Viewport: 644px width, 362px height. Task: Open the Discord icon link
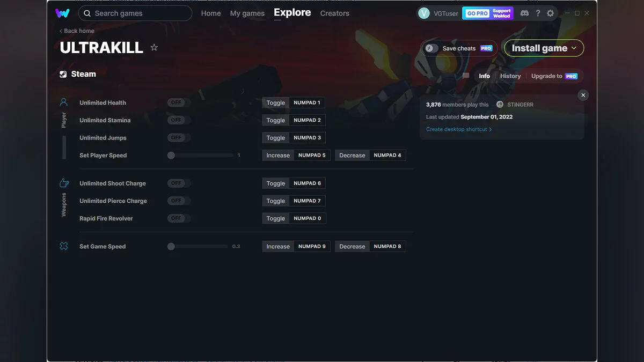pos(524,13)
